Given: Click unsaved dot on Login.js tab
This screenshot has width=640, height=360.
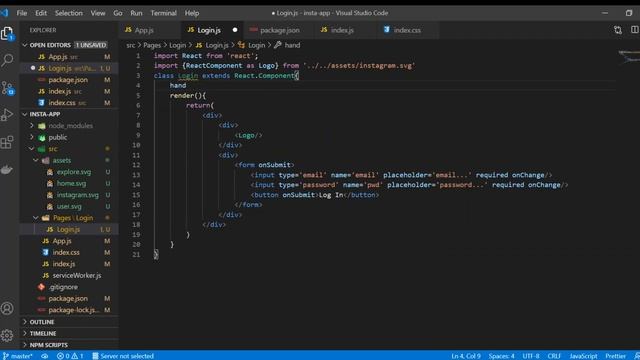Looking at the screenshot, I should coord(235,30).
